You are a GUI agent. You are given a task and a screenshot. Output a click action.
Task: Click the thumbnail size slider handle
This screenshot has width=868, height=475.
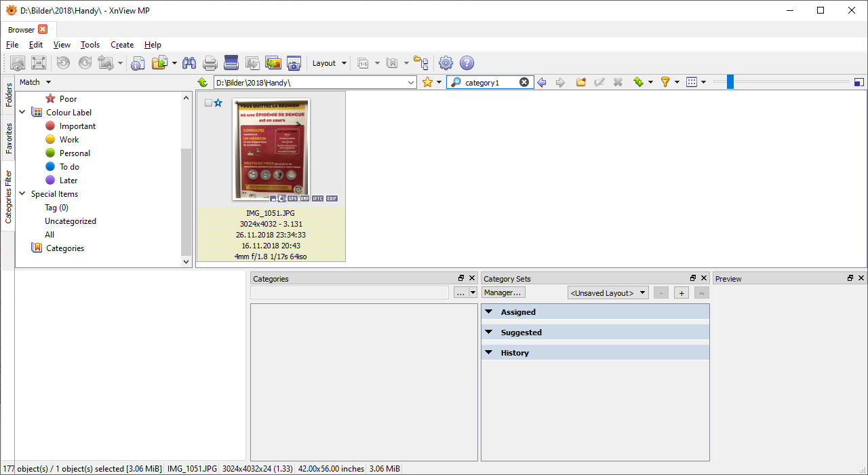pyautogui.click(x=730, y=82)
